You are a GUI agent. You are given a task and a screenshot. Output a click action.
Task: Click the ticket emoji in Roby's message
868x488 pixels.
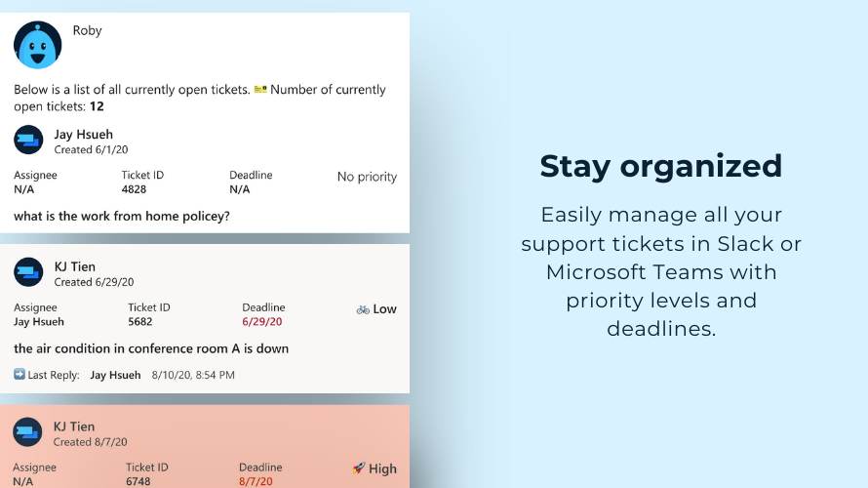260,89
